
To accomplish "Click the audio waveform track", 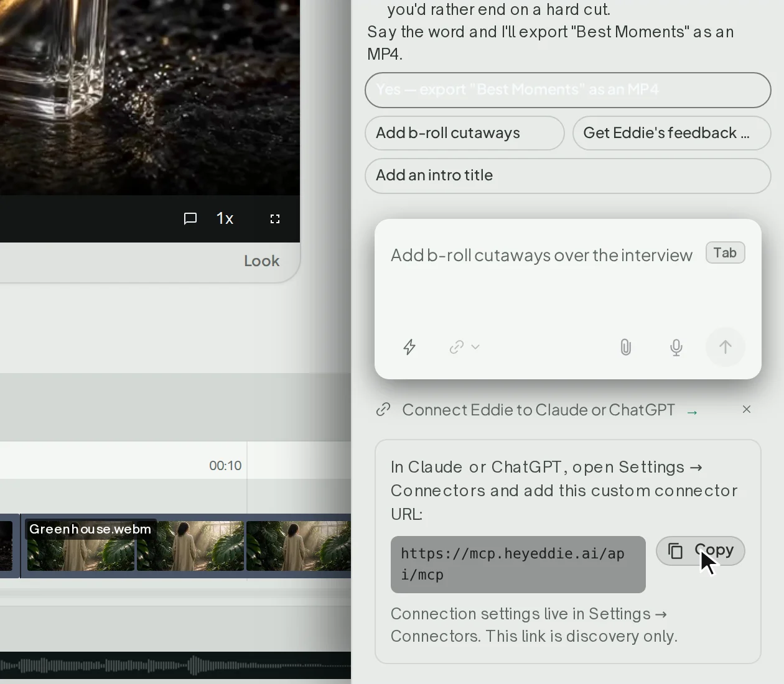I will 175,665.
